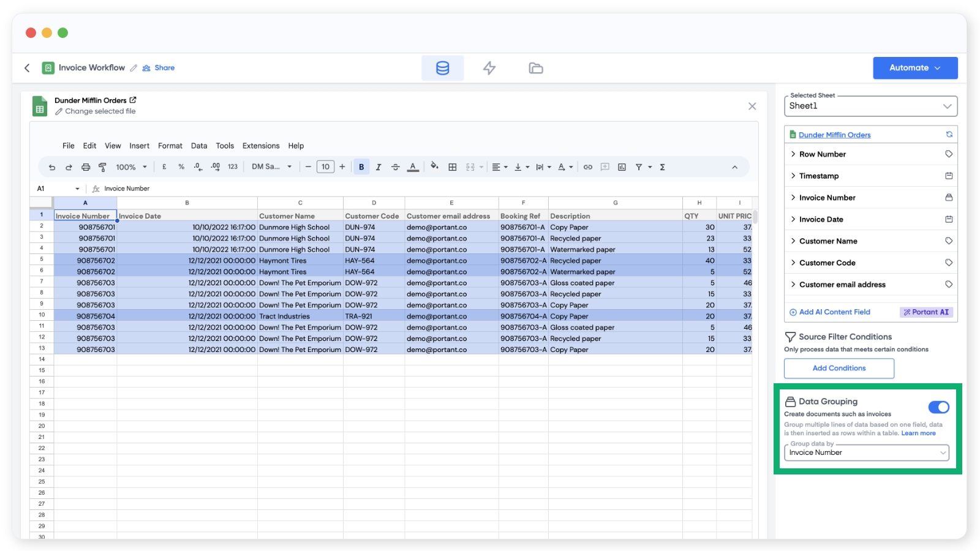Switch to the lightning bolt automation tab
This screenshot has height=551, width=980.
tap(489, 68)
